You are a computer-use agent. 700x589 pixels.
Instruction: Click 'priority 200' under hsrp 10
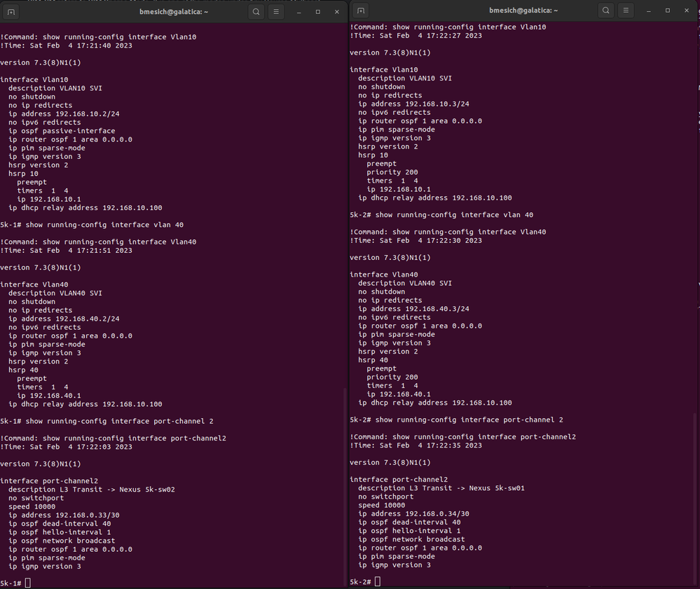[x=392, y=172]
